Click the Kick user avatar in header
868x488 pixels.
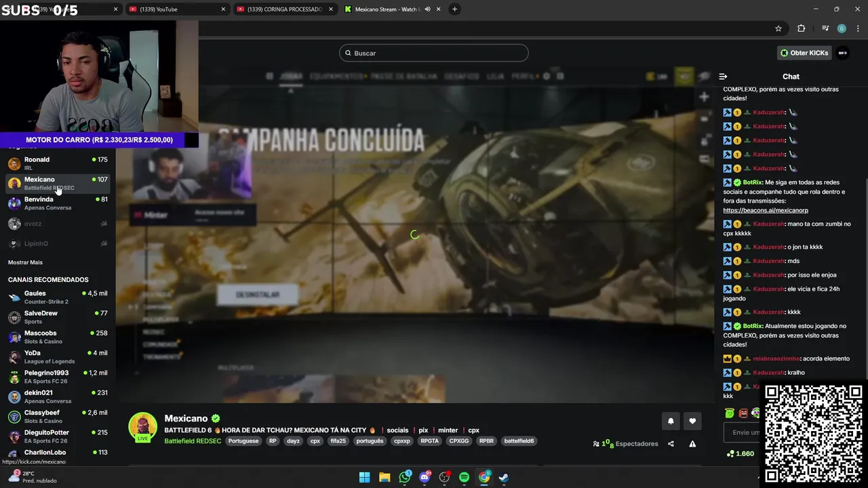843,53
